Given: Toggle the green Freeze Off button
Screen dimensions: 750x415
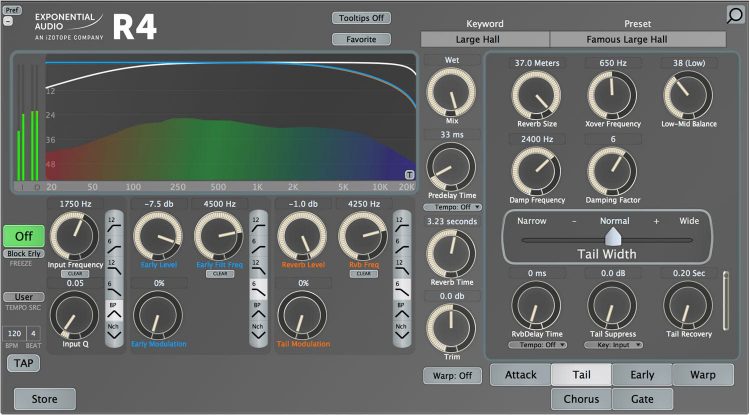Looking at the screenshot, I should click(24, 236).
